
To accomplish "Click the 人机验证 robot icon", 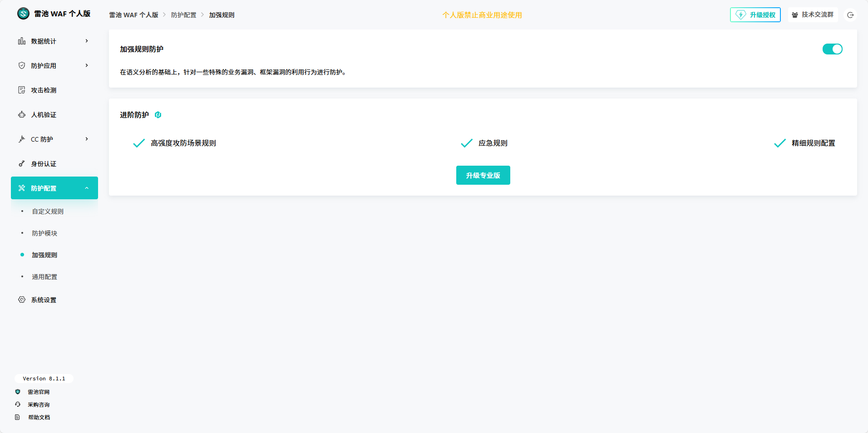I will point(22,114).
